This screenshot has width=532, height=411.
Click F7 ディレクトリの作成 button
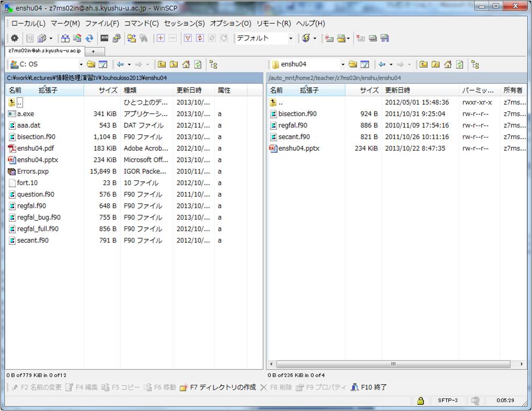(x=218, y=387)
